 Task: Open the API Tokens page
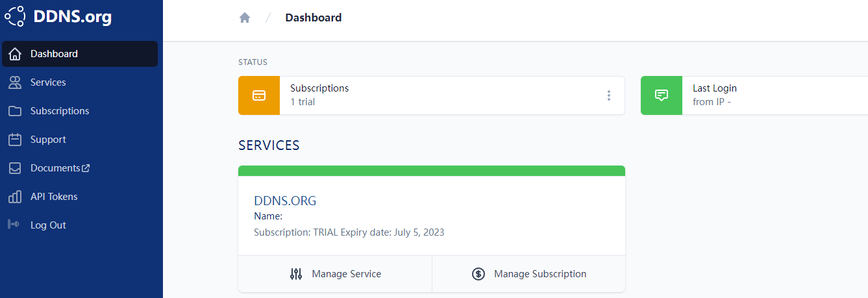(x=54, y=197)
